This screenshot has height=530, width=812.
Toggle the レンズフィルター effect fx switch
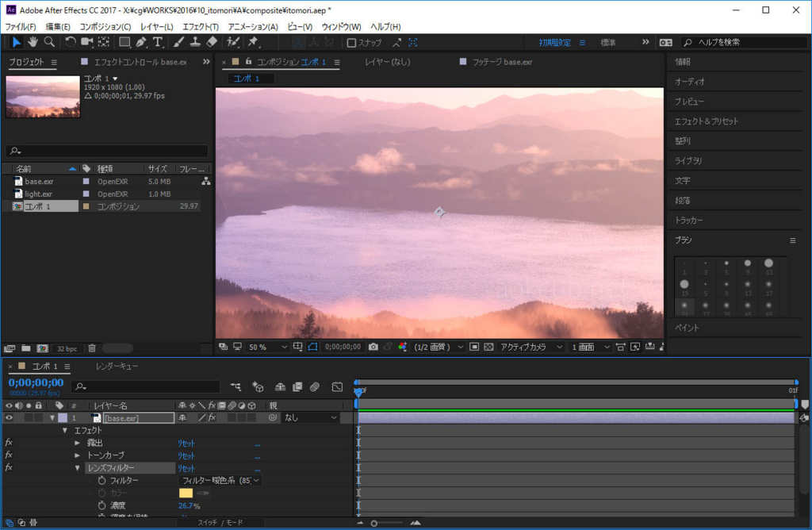coord(9,467)
